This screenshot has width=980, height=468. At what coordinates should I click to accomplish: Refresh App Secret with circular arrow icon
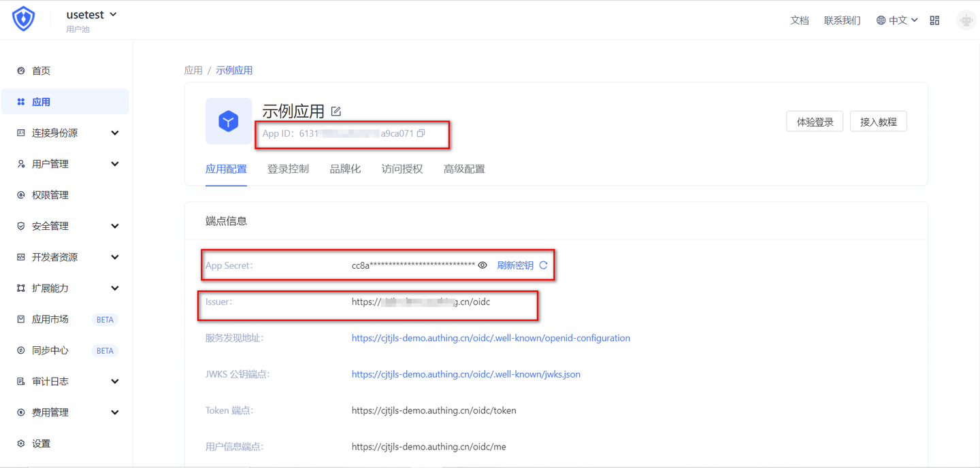pos(542,265)
